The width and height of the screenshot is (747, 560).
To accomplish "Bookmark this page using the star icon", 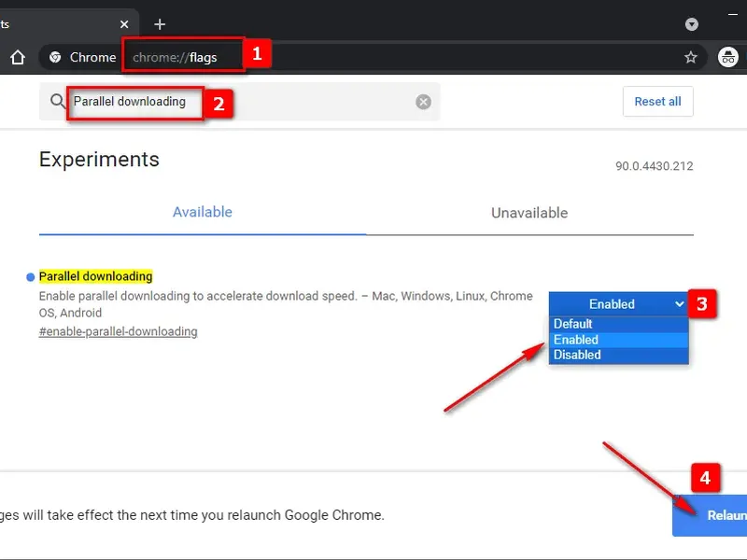I will [x=691, y=57].
